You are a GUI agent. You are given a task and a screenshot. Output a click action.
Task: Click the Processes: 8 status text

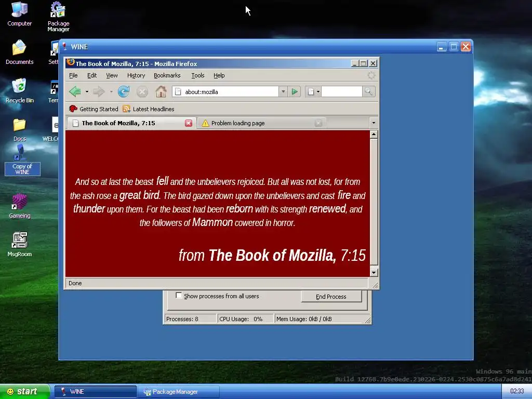pyautogui.click(x=182, y=319)
